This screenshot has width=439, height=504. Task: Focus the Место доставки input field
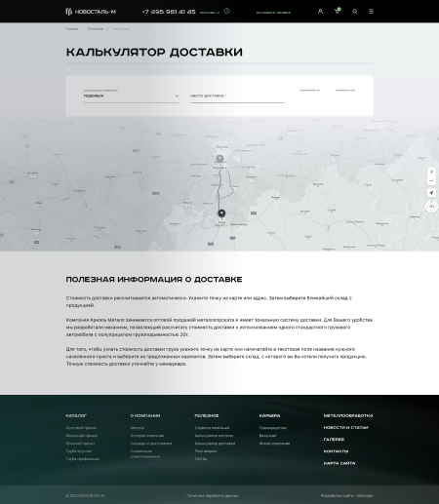point(237,97)
